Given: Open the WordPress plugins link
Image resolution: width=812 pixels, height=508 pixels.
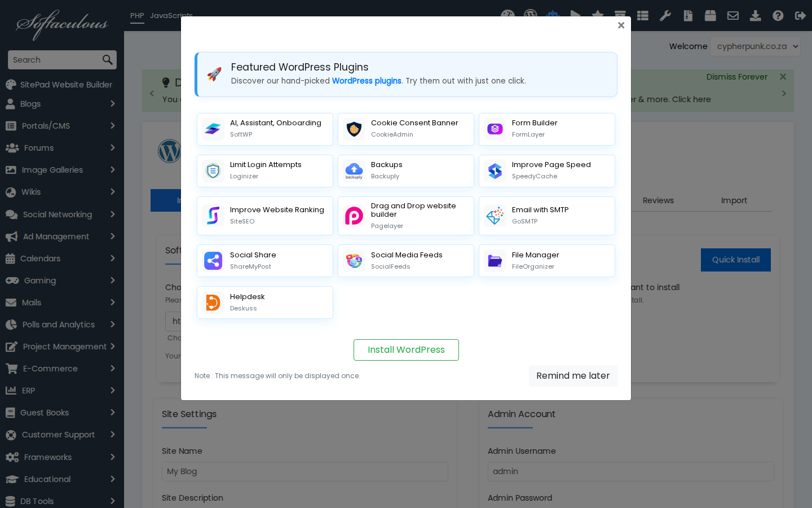Looking at the screenshot, I should click(367, 81).
